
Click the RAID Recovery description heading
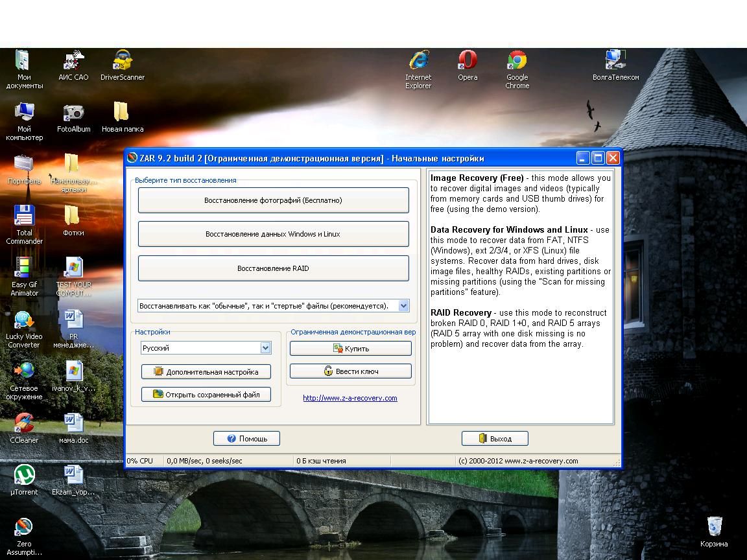pos(460,313)
